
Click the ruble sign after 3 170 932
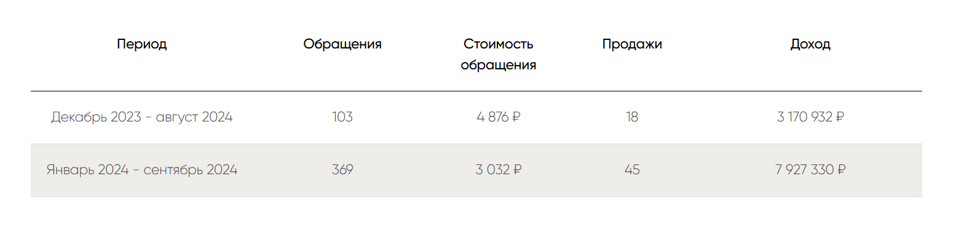pyautogui.click(x=840, y=117)
